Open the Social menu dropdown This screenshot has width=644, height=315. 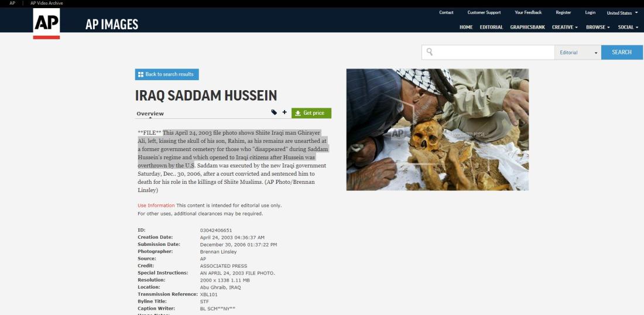[628, 27]
